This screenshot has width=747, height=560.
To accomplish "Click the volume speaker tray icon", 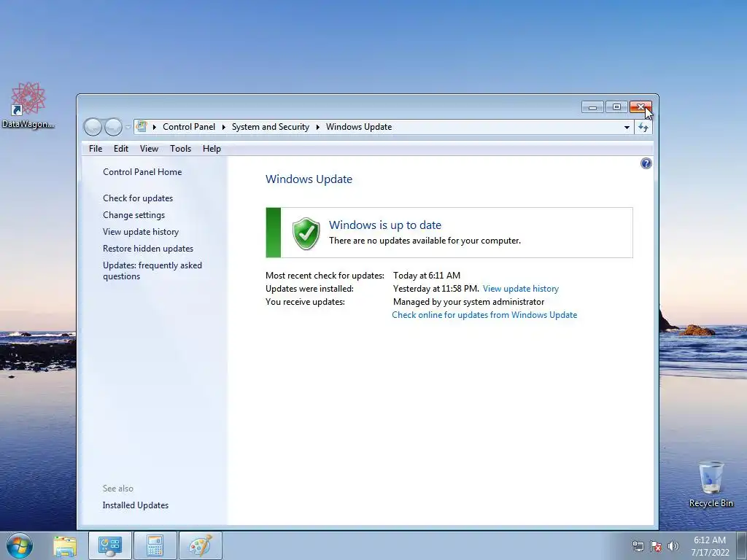I will 673,546.
